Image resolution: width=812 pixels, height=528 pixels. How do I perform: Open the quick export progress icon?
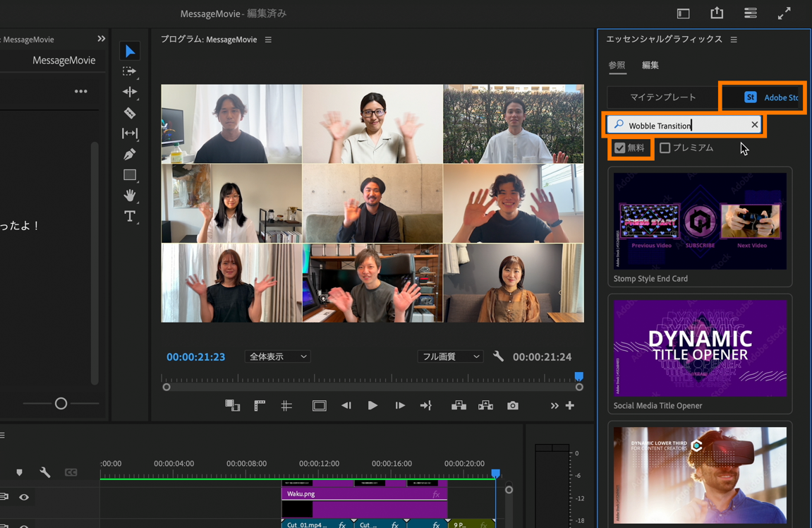click(x=751, y=13)
